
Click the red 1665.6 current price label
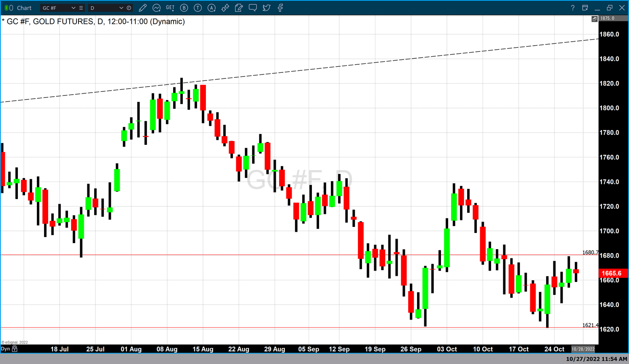click(612, 273)
